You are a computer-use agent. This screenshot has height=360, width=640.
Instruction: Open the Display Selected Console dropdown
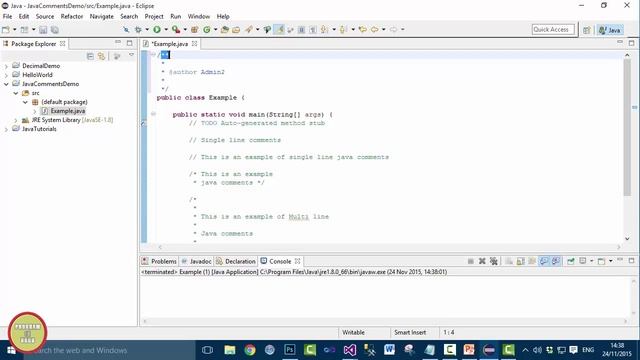[x=591, y=261]
